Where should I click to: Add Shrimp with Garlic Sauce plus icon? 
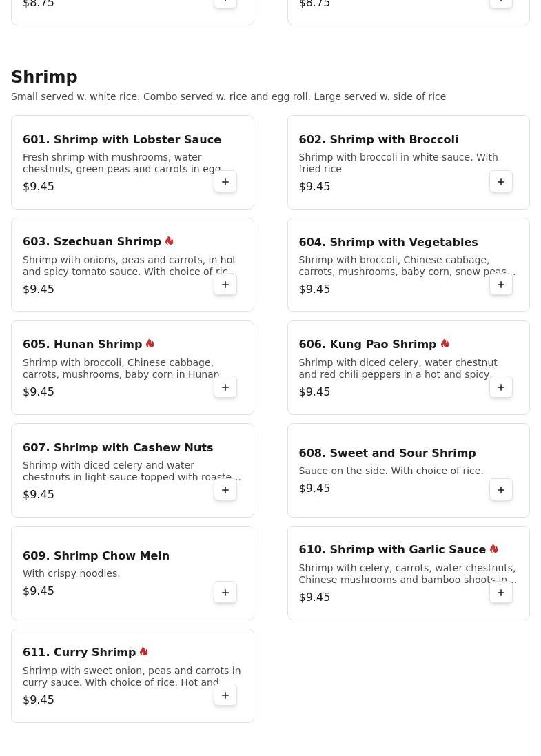pos(501,593)
